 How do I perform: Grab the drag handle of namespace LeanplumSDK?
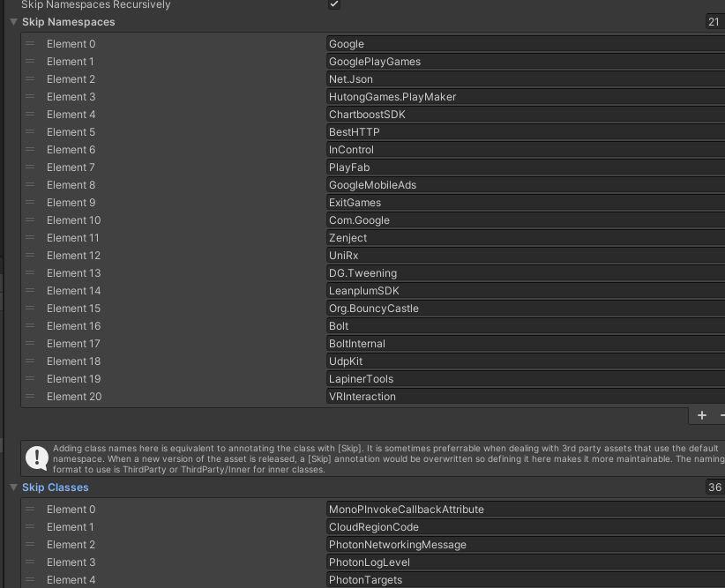pos(30,290)
